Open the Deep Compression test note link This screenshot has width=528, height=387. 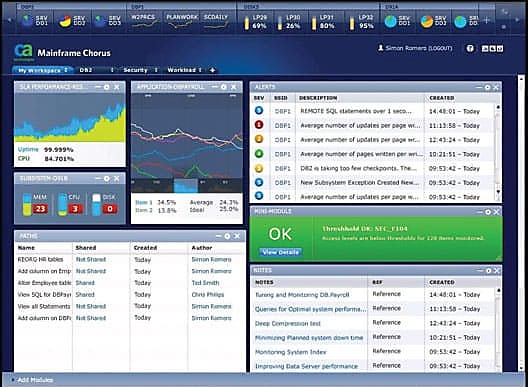click(288, 323)
